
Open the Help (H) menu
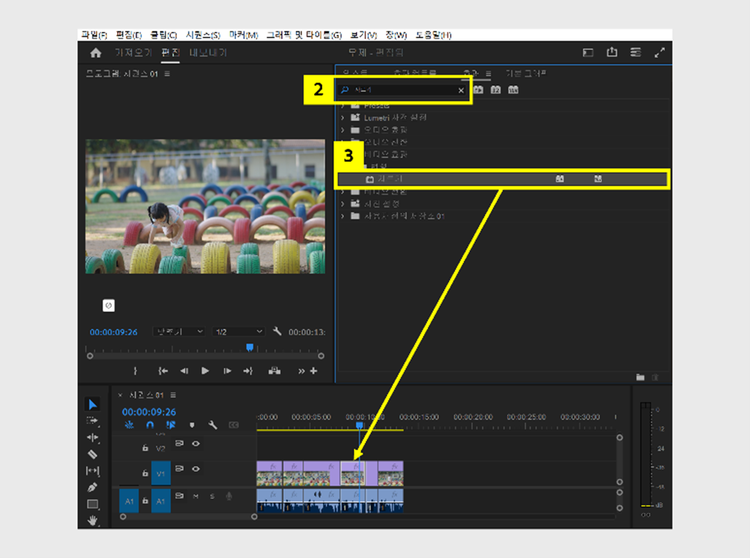[433, 35]
